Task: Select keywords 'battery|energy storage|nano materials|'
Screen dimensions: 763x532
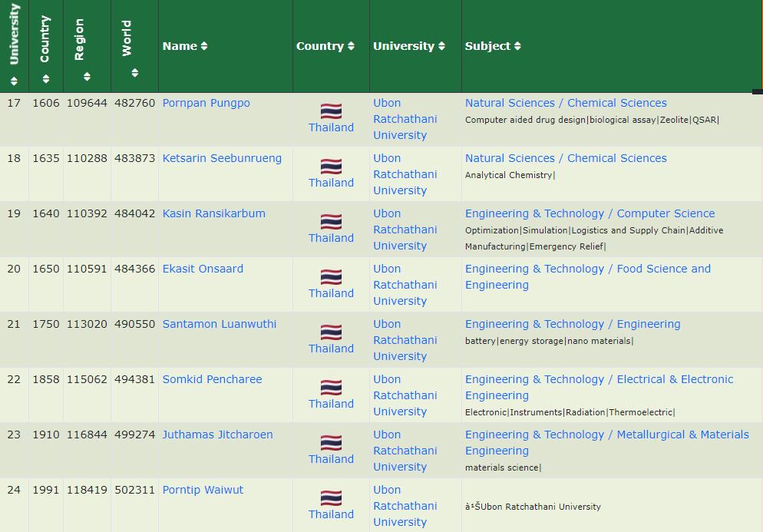Action: coord(549,341)
